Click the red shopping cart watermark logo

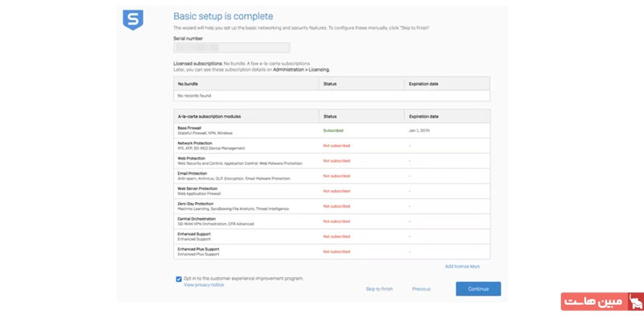point(634,302)
